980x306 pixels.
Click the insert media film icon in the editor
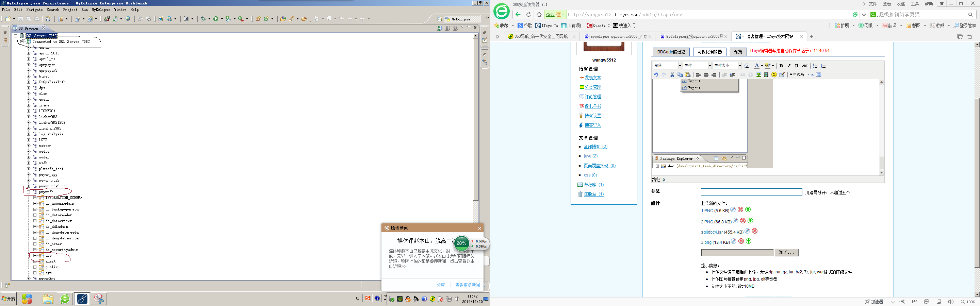tap(766, 74)
